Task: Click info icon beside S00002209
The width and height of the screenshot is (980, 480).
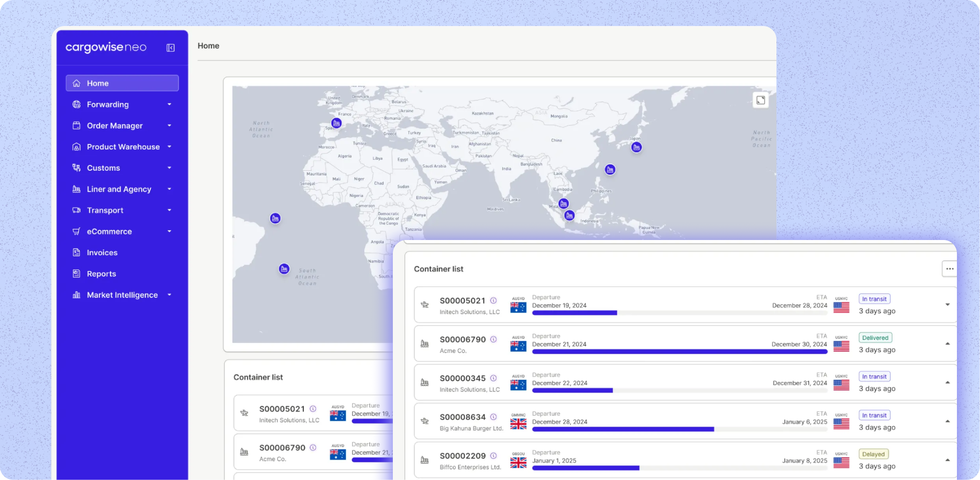Action: tap(494, 456)
